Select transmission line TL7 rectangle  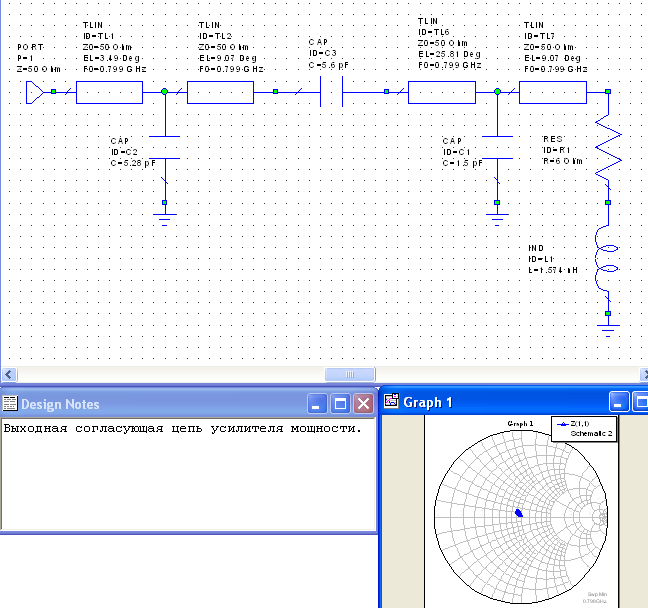tap(553, 92)
